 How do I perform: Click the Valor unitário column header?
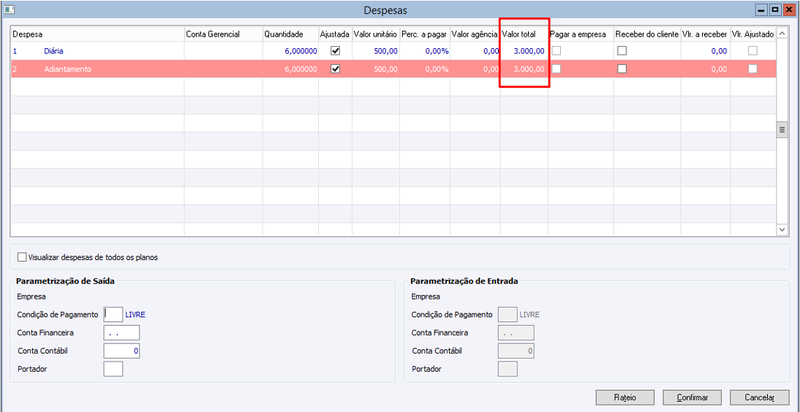point(376,34)
